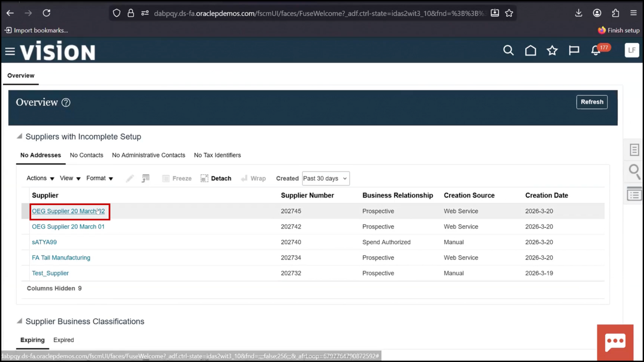Viewport: 644px width, 362px height.
Task: Switch to No Administrative Contacts tab
Action: (149, 155)
